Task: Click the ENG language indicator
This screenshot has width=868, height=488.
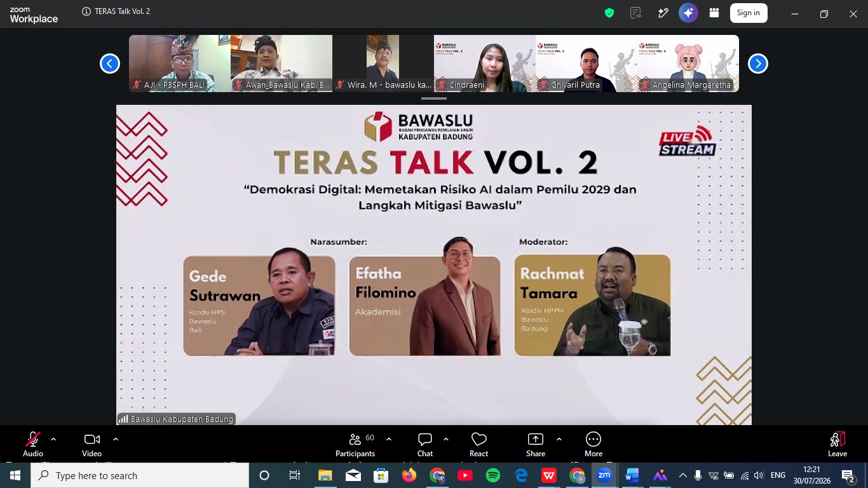Action: 778,475
